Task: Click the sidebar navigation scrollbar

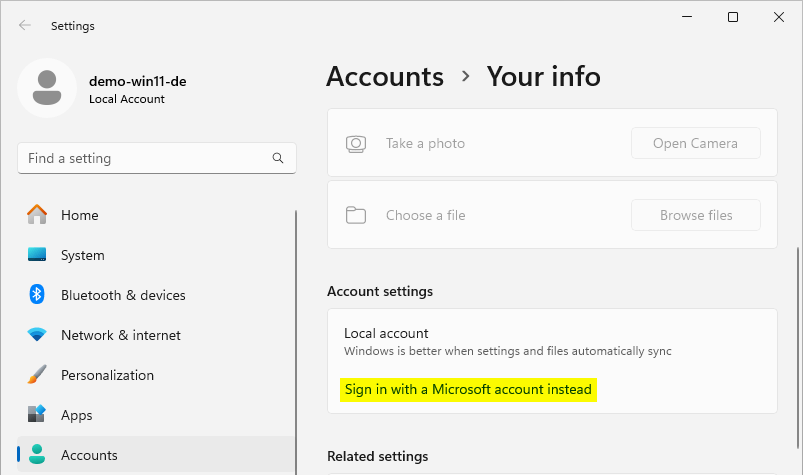Action: coord(295,342)
